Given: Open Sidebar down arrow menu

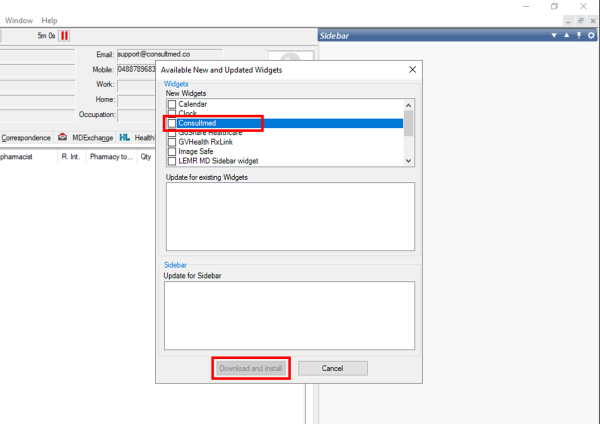Looking at the screenshot, I should pyautogui.click(x=554, y=36).
